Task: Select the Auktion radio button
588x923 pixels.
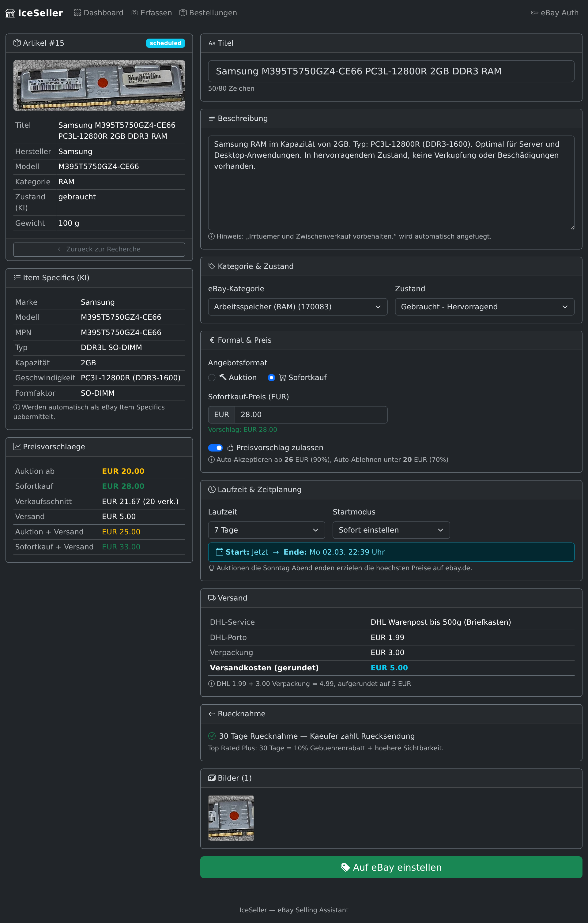Action: click(212, 378)
